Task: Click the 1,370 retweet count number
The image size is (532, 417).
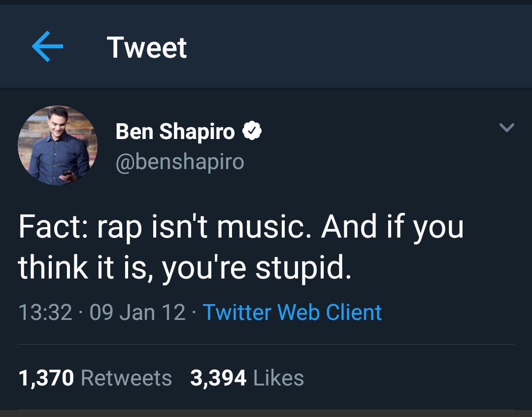Action: [46, 378]
